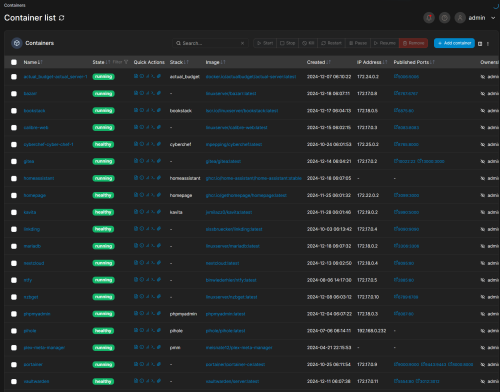This screenshot has width=500, height=392.
Task: Open the notifications bell
Action: coord(429,18)
